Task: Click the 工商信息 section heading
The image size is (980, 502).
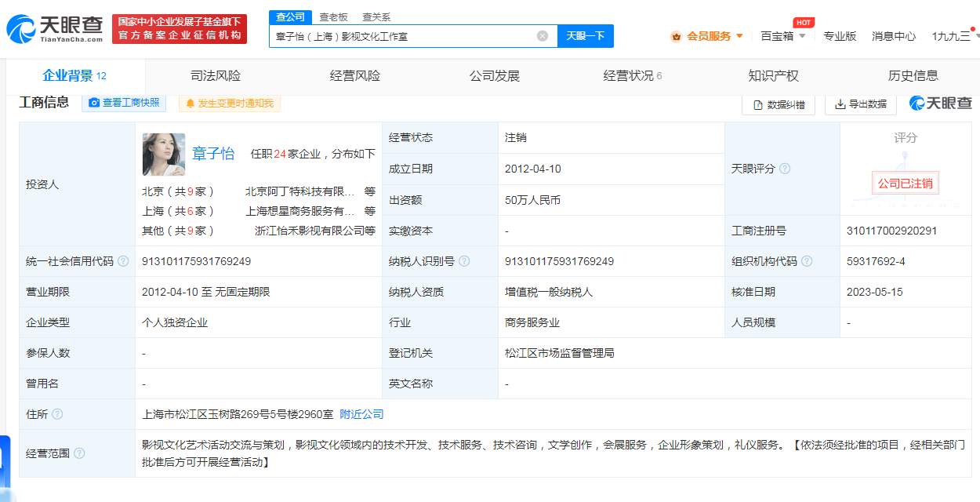Action: point(44,102)
